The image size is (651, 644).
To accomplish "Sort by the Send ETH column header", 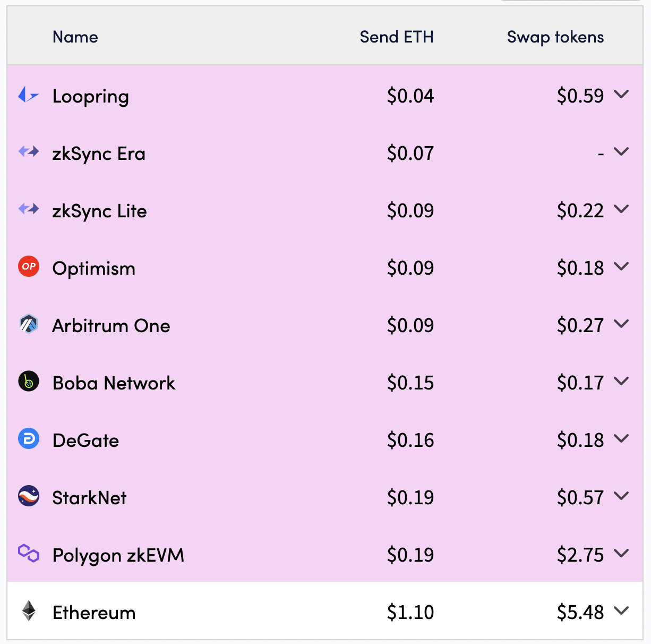I will pos(397,37).
